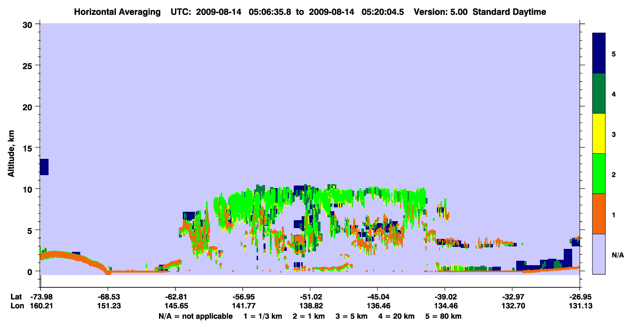Click the '4 = 20 km' legend entry
The image size is (644, 330).
(397, 316)
